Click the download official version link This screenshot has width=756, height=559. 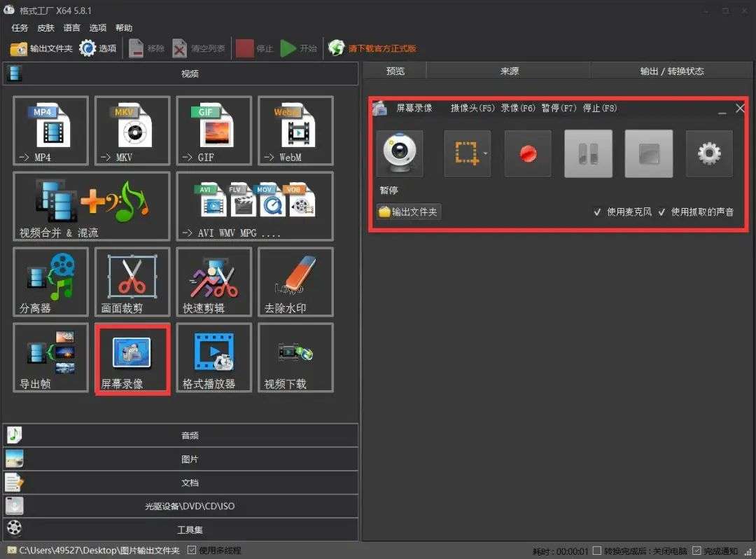pyautogui.click(x=372, y=48)
